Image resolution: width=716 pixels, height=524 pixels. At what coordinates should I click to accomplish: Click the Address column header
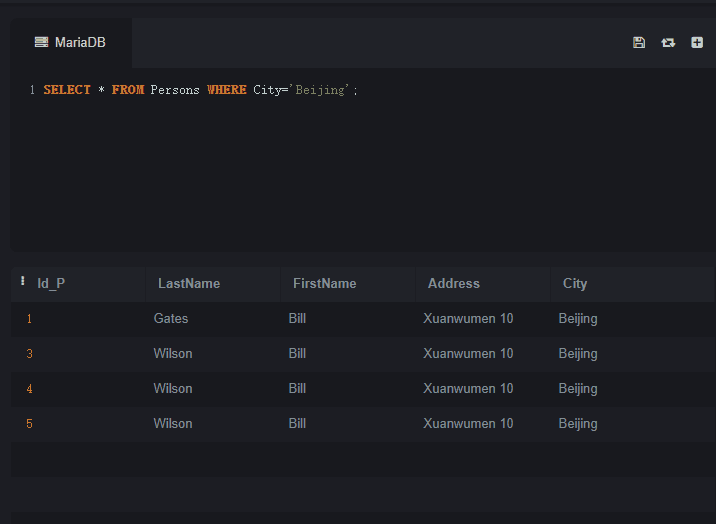(454, 283)
